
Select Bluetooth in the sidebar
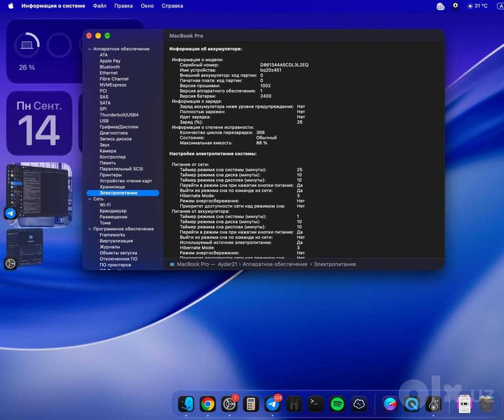tap(109, 67)
